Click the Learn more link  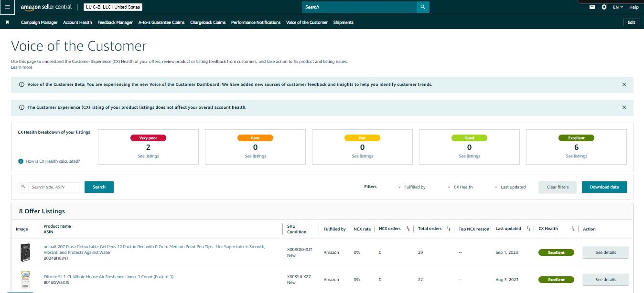pos(21,67)
